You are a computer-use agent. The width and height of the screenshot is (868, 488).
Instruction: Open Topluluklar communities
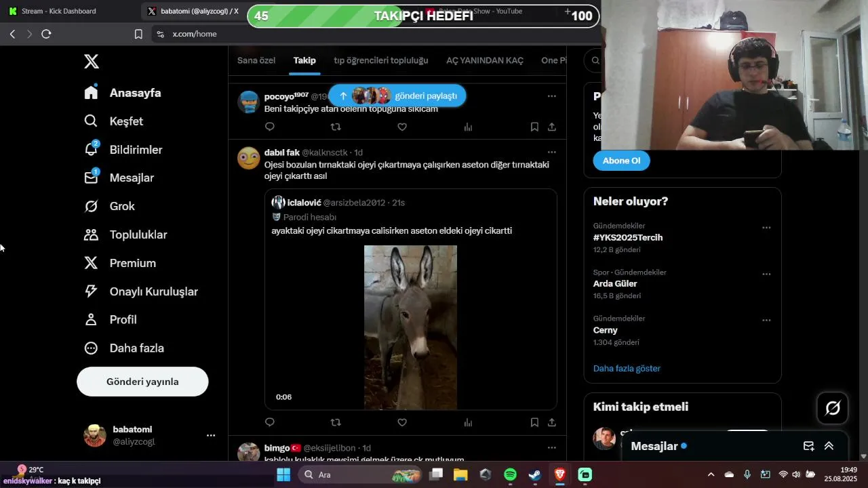[125, 235]
